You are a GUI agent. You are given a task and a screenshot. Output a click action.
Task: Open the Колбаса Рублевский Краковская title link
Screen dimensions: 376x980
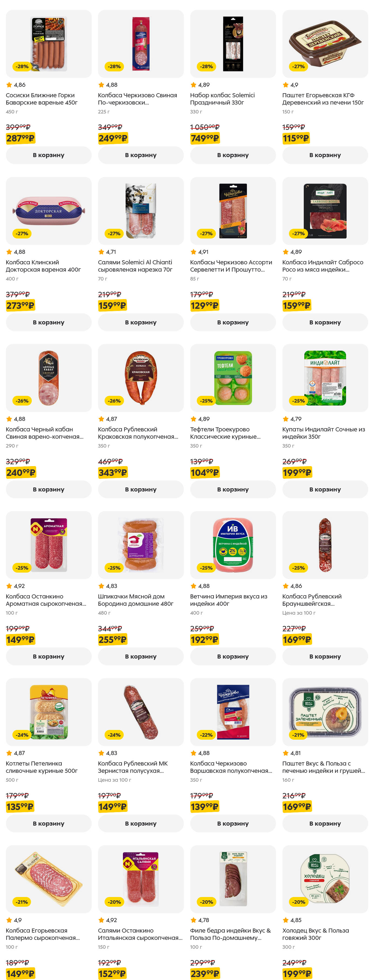click(138, 433)
